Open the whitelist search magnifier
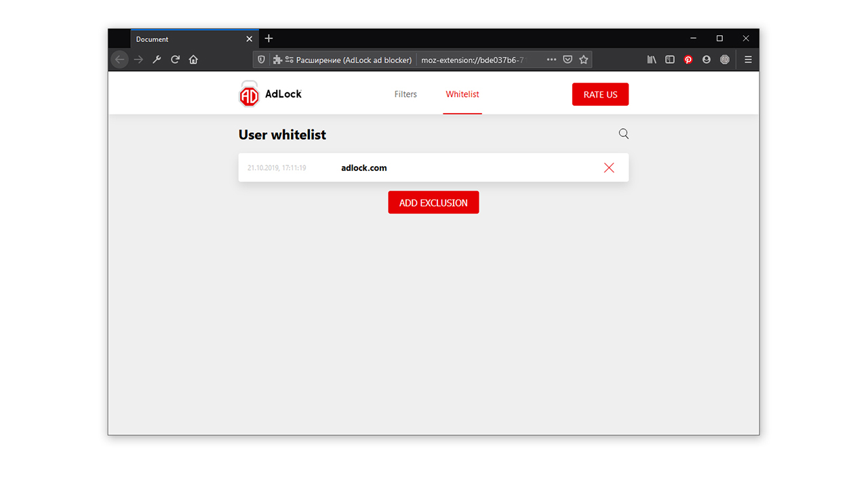The height and width of the screenshot is (488, 868). (624, 134)
